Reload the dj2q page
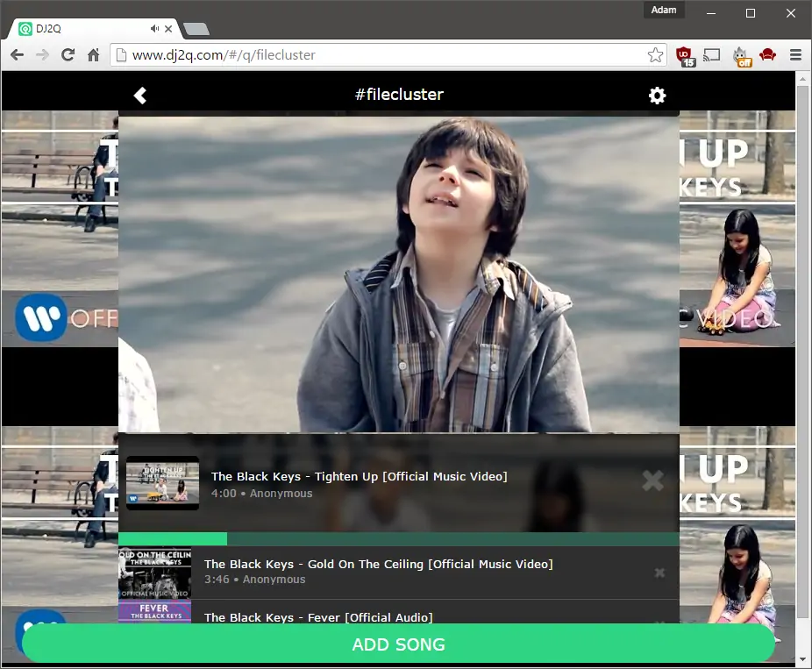 coord(68,55)
